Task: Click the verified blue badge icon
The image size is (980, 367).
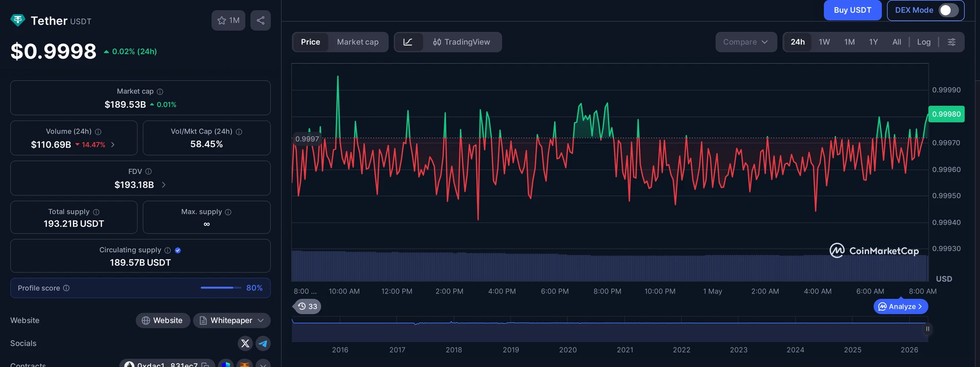Action: tap(178, 250)
